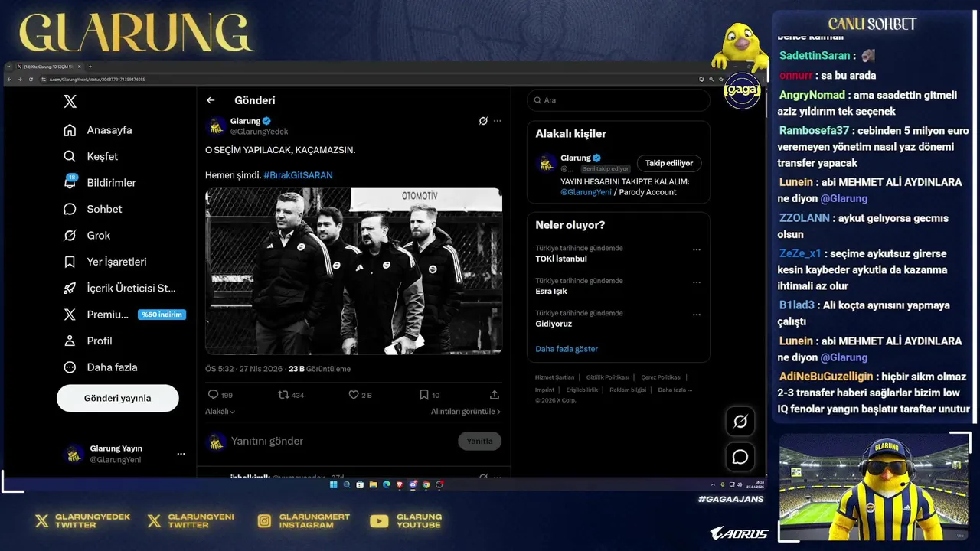
Task: Click the share icon on the tweet
Action: pyautogui.click(x=495, y=395)
